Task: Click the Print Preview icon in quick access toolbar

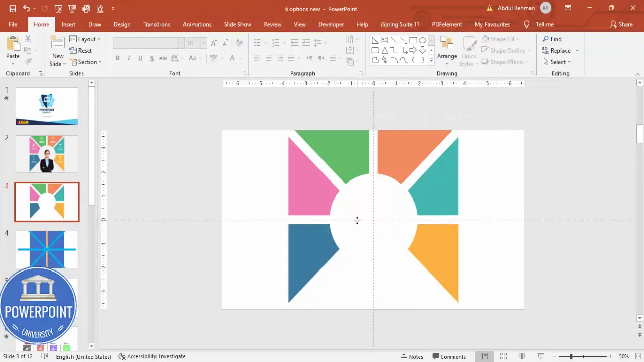Action: tap(100, 9)
